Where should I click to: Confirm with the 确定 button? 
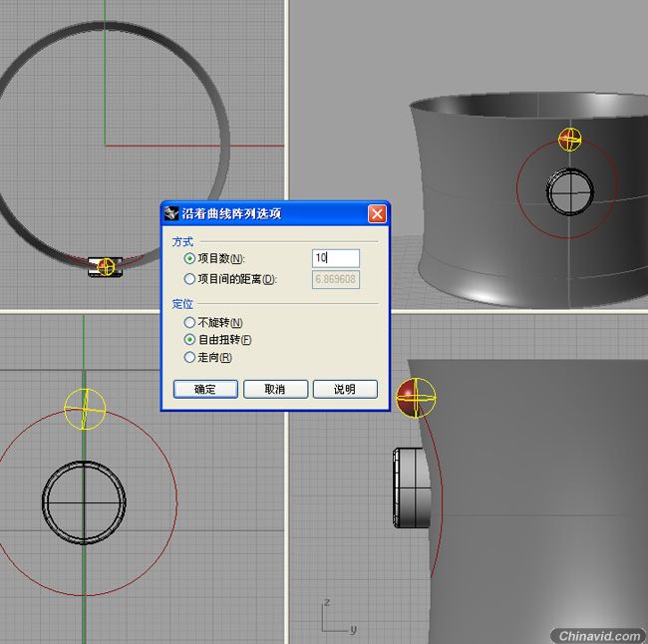point(205,389)
